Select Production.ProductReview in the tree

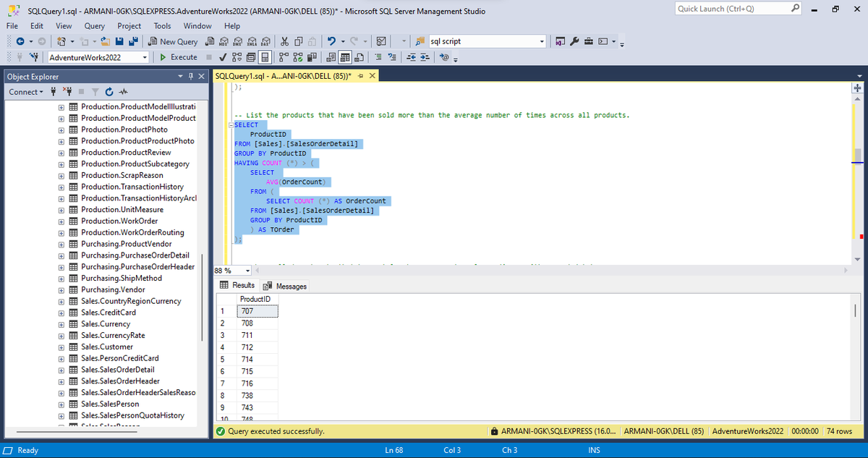(126, 153)
